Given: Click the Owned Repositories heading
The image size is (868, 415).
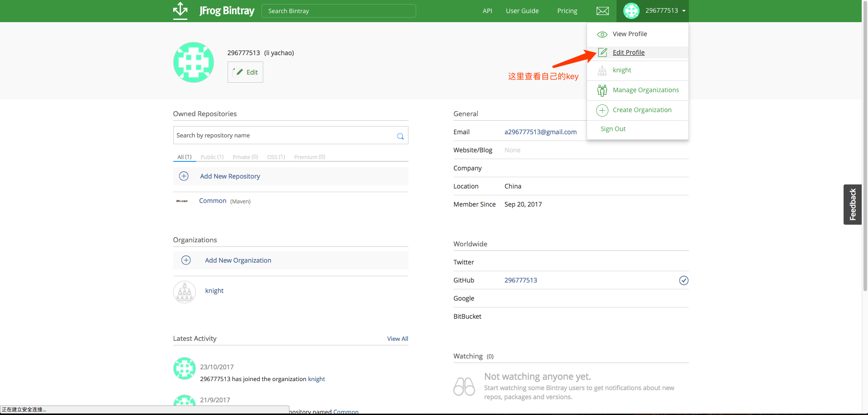Looking at the screenshot, I should click(205, 114).
